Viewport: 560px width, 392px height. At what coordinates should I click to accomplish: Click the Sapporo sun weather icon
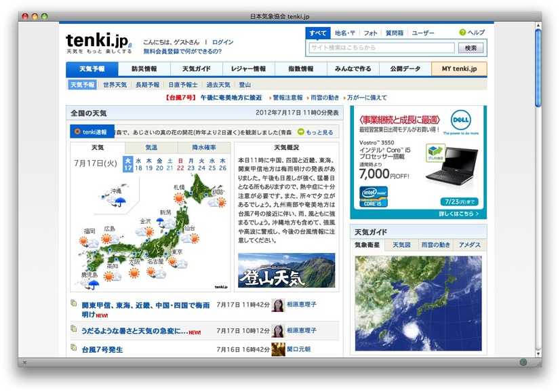179,197
